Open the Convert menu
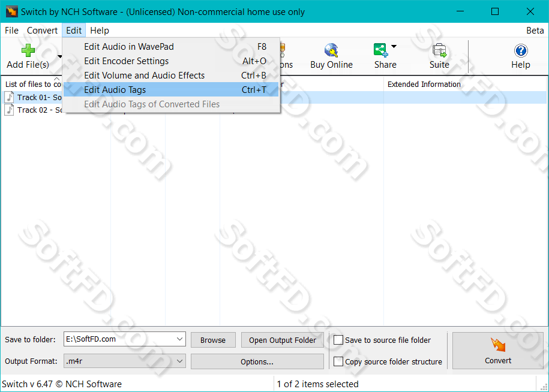The width and height of the screenshot is (549, 392). (42, 31)
